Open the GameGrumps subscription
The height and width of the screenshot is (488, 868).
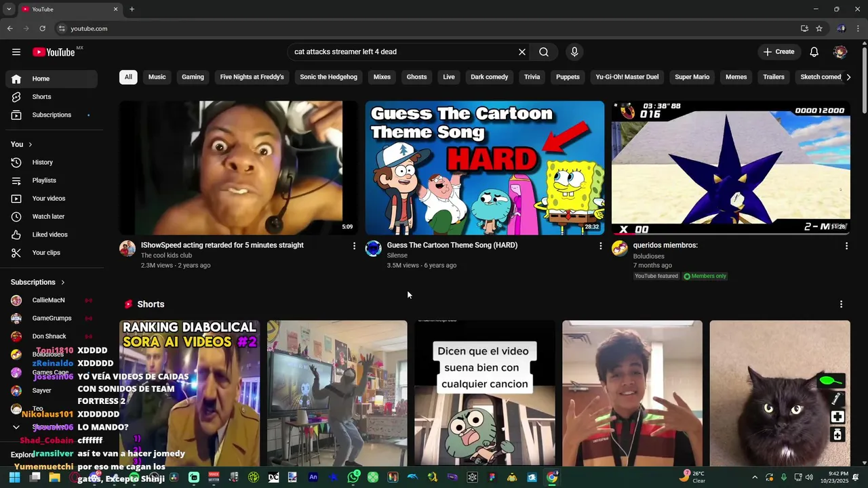tap(52, 319)
